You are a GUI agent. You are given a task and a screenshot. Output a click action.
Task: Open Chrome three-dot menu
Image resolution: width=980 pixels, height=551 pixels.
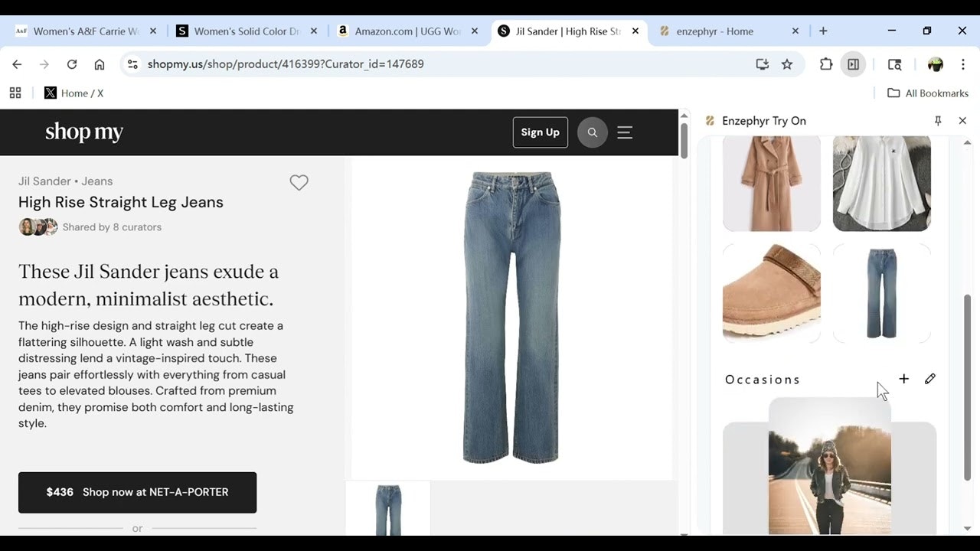click(x=963, y=64)
